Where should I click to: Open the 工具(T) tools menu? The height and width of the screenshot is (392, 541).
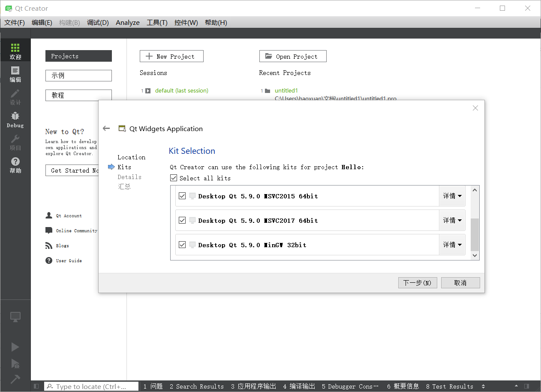(157, 23)
